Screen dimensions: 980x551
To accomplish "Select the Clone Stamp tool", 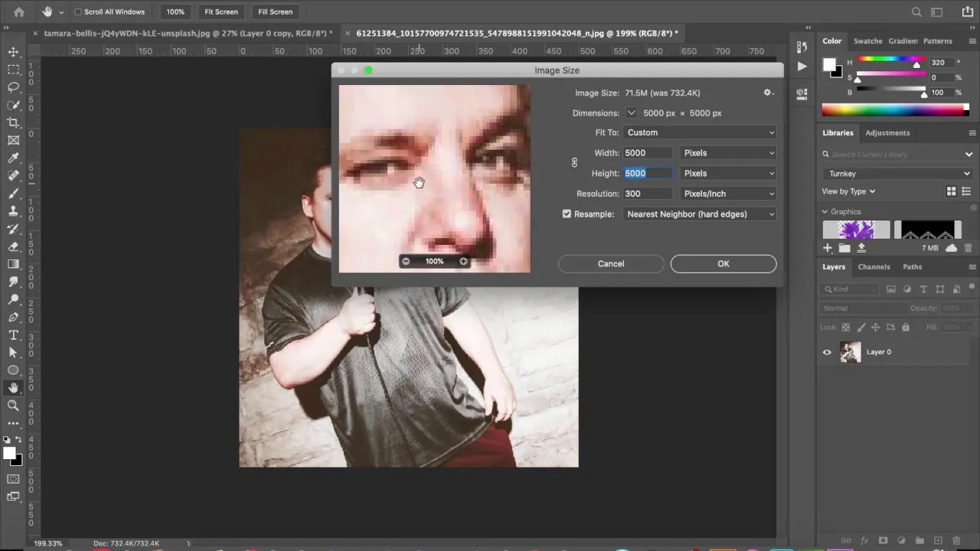I will click(x=13, y=211).
